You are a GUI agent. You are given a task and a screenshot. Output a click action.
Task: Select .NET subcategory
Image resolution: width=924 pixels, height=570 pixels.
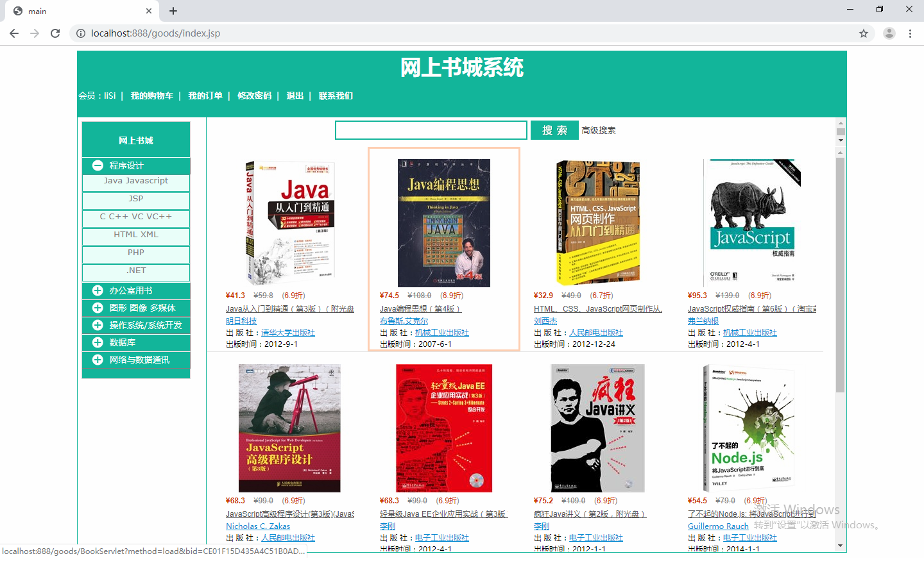pos(136,271)
